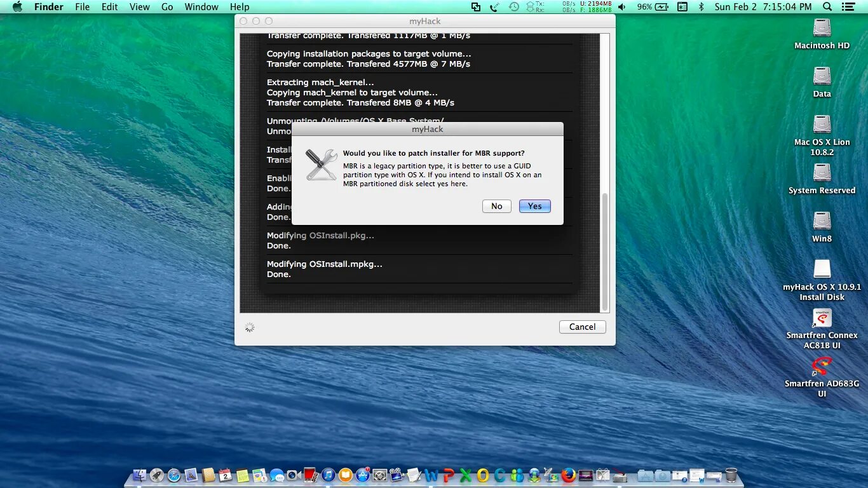Viewport: 868px width, 488px height.
Task: Open the Data drive icon
Action: coord(822,83)
